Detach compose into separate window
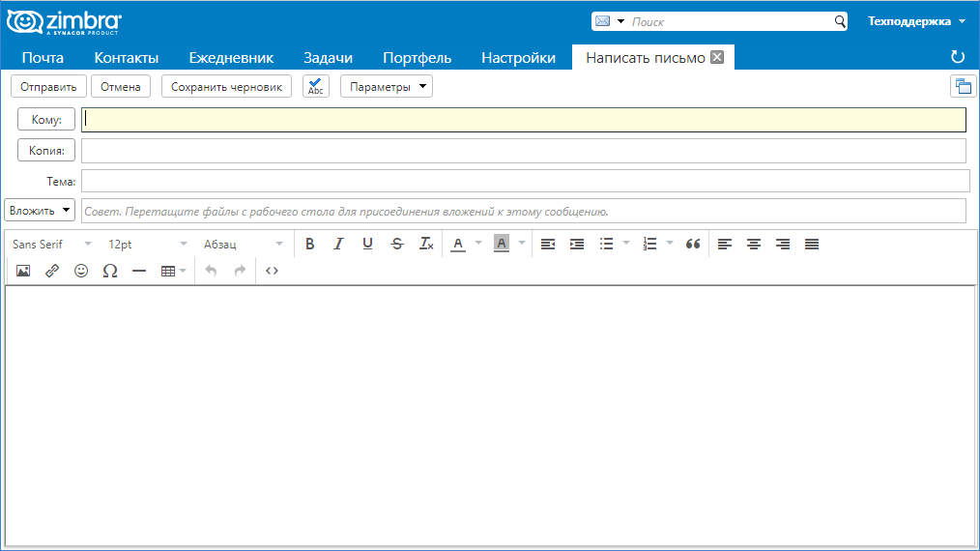The image size is (980, 551). (964, 86)
